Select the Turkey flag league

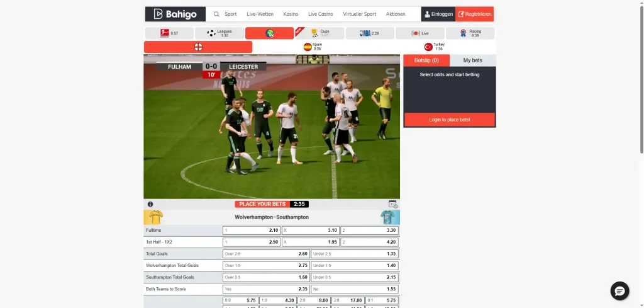(434, 47)
